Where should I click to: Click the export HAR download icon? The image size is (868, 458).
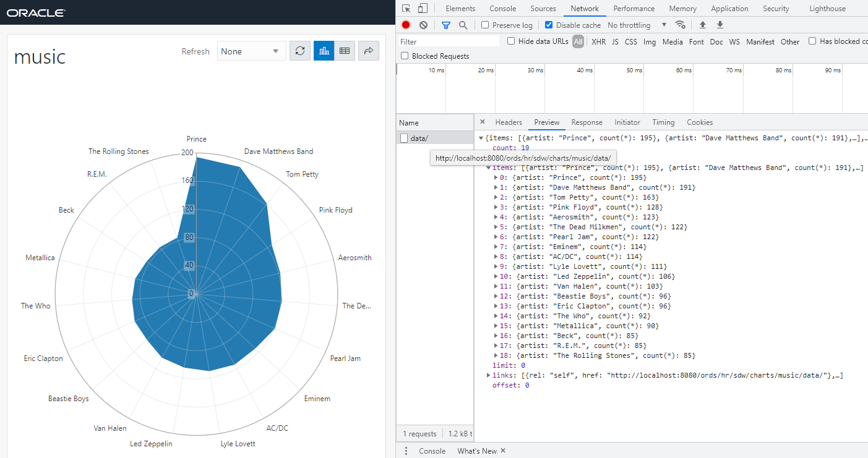[720, 25]
